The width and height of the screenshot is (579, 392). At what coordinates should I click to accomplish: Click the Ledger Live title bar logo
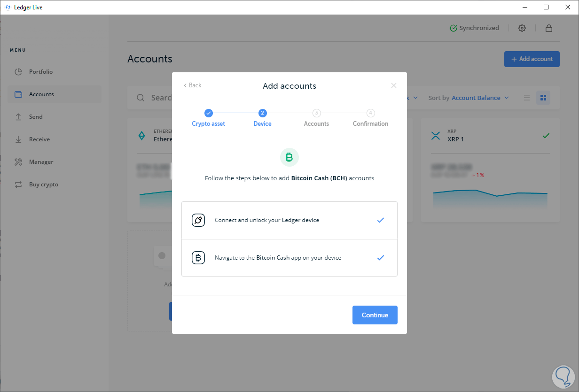(8, 8)
